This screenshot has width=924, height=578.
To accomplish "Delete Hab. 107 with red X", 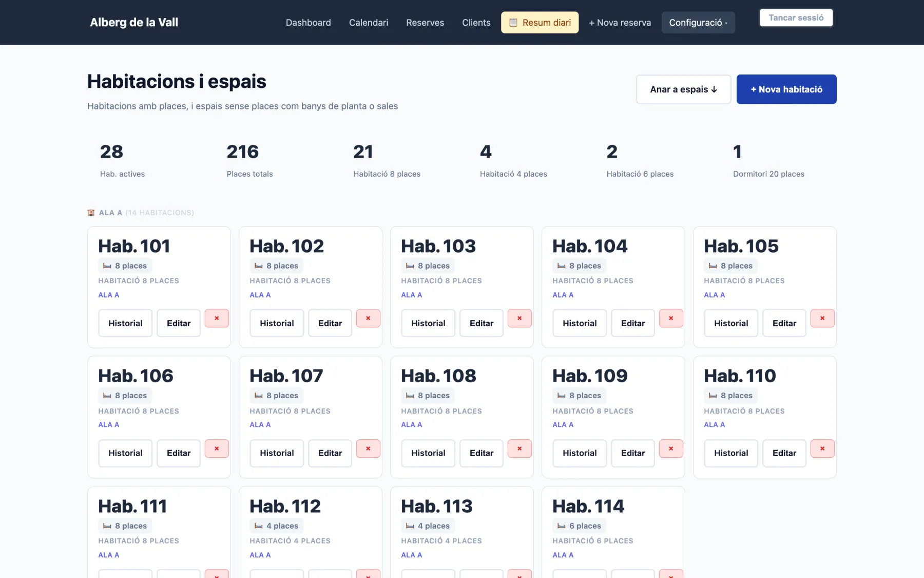I will click(368, 449).
